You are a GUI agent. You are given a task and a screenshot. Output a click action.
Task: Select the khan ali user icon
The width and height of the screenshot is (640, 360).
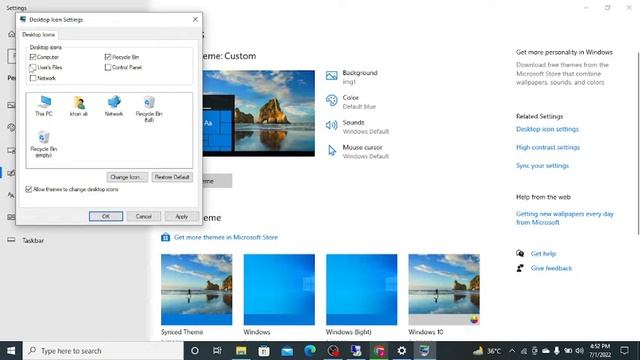coord(79,106)
